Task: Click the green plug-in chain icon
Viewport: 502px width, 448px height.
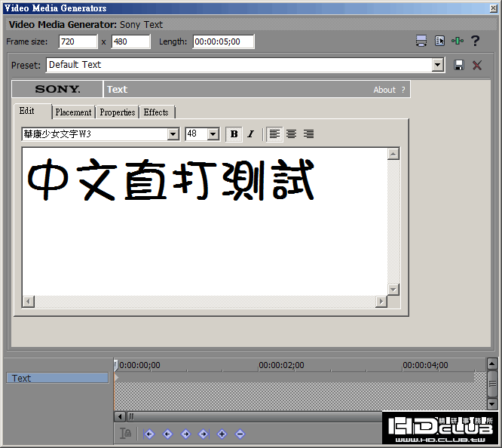Action: pos(458,41)
